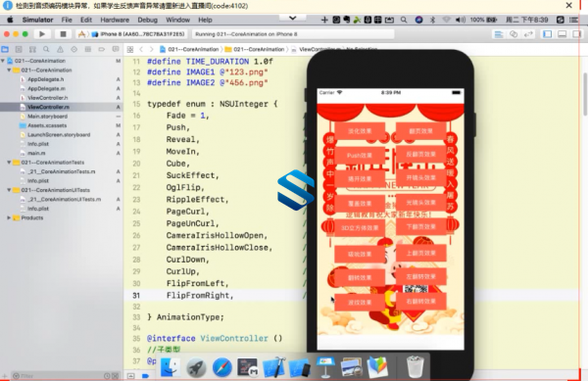Toggle the utilities panel visibility button
The image size is (588, 381).
[x=576, y=34]
